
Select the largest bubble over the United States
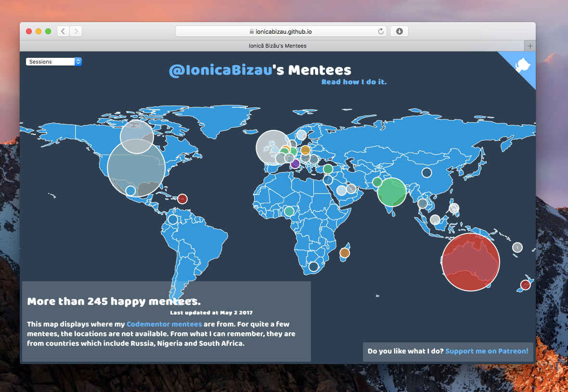[x=136, y=168]
